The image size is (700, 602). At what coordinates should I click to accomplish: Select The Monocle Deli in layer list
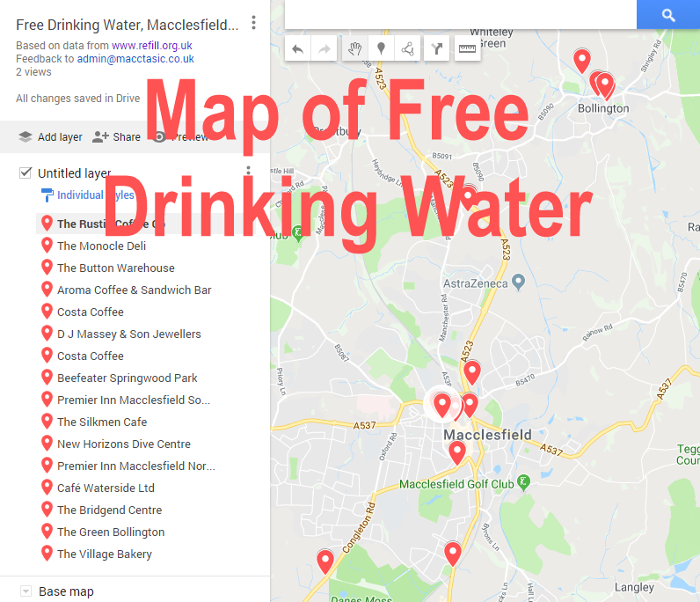pos(101,246)
